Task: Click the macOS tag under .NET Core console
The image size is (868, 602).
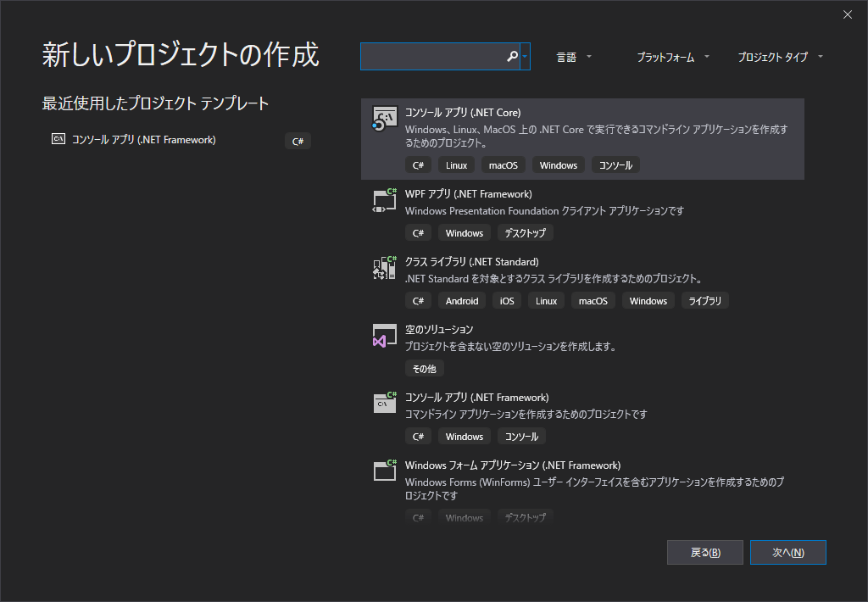Action: 504,165
